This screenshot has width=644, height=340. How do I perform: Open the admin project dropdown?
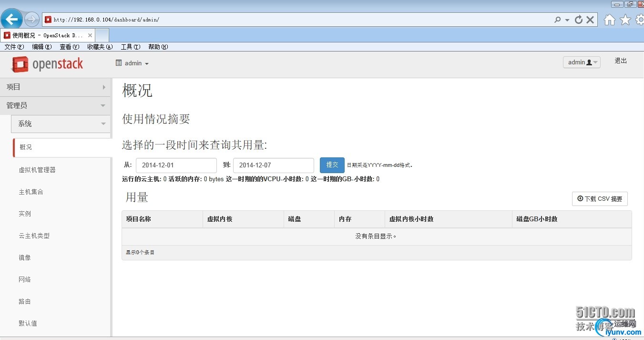point(132,63)
